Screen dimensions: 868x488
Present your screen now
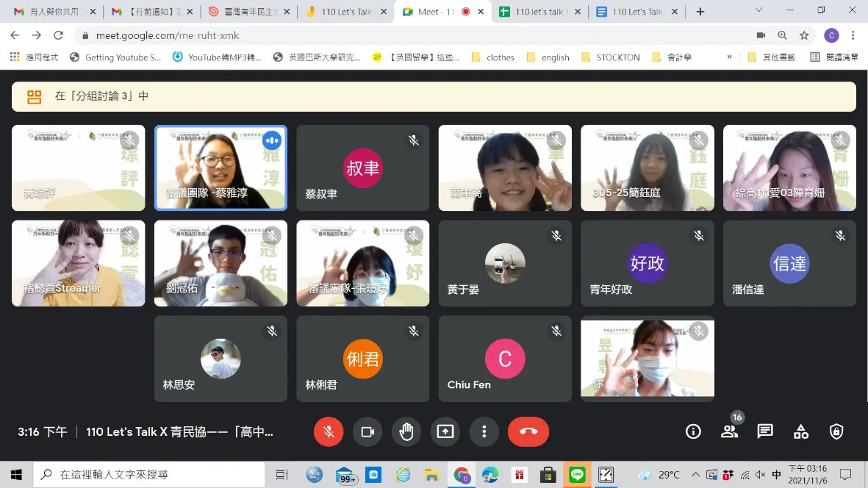coord(445,431)
